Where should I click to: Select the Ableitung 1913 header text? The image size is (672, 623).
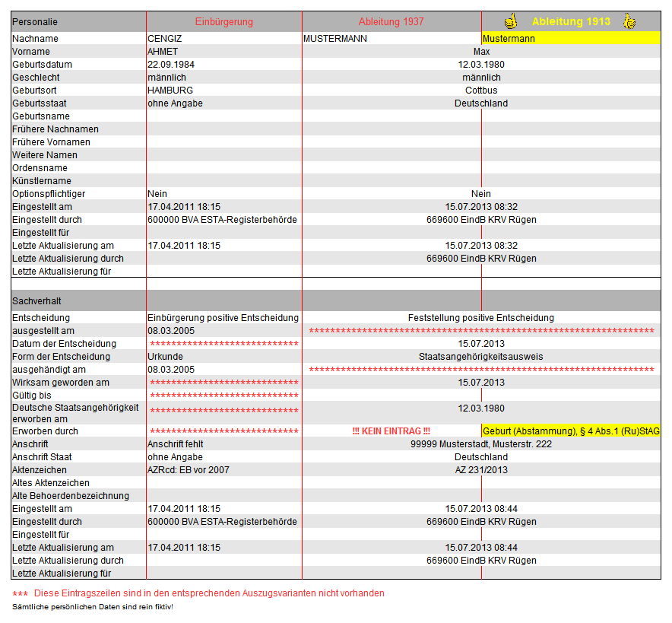click(x=571, y=21)
